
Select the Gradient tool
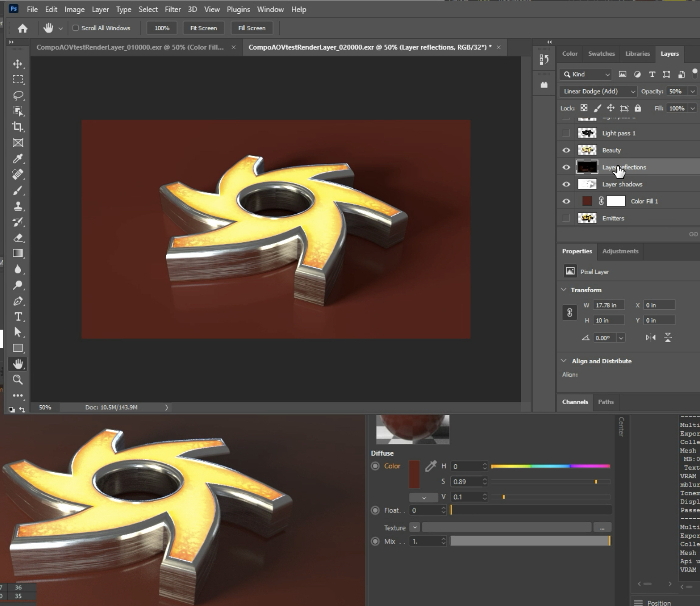pyautogui.click(x=17, y=253)
